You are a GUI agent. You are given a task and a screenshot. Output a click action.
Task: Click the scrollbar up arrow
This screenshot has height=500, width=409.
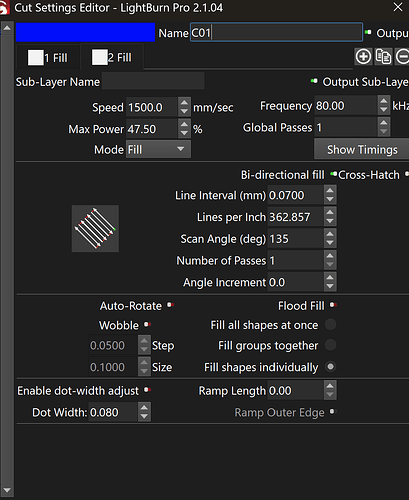click(x=7, y=28)
